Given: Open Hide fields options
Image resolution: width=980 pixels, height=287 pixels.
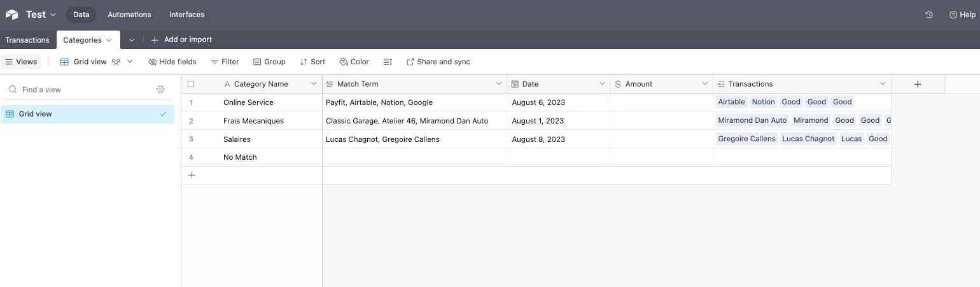Looking at the screenshot, I should click(172, 62).
